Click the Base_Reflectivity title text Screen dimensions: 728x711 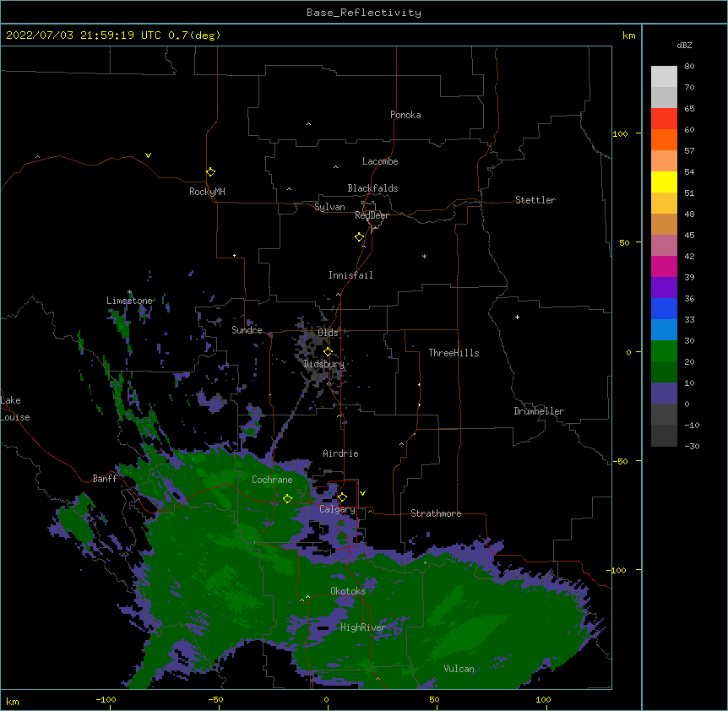(363, 13)
